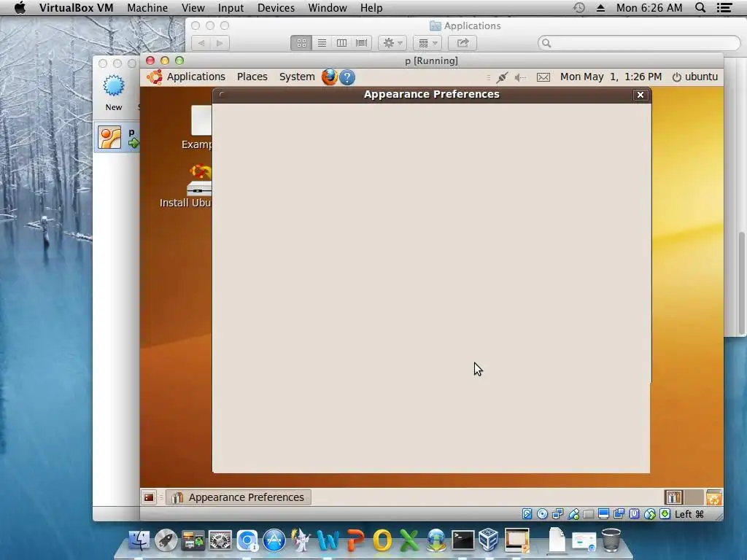Open the System menu in Ubuntu panel
This screenshot has height=560, width=747.
point(297,77)
